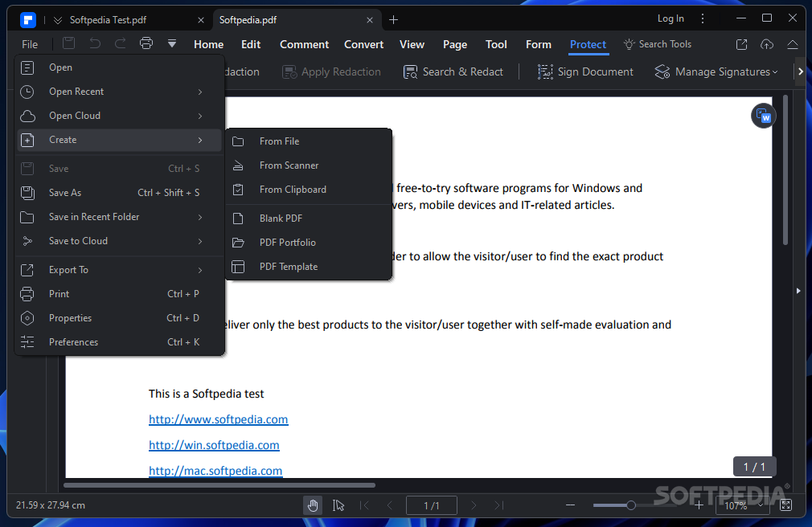
Task: Switch to the Home ribbon tab
Action: (x=209, y=44)
